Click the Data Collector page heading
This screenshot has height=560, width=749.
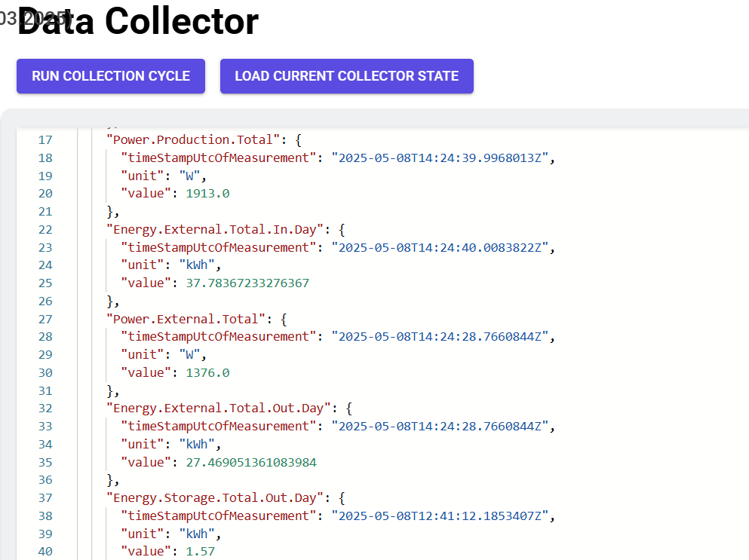pos(137,21)
